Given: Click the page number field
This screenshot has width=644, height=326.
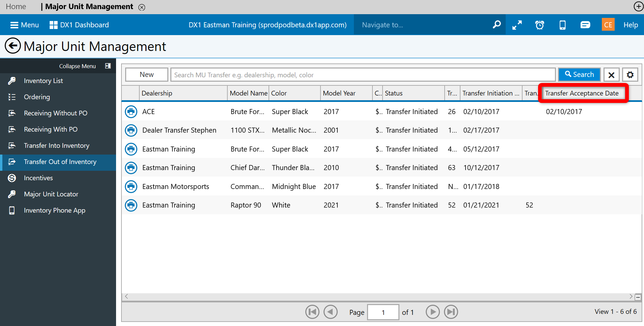Looking at the screenshot, I should [383, 312].
